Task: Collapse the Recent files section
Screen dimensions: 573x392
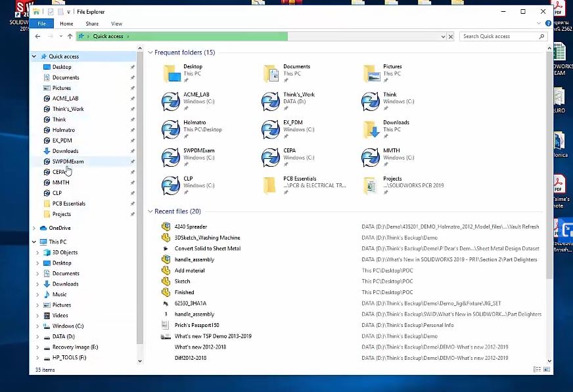Action: tap(150, 211)
